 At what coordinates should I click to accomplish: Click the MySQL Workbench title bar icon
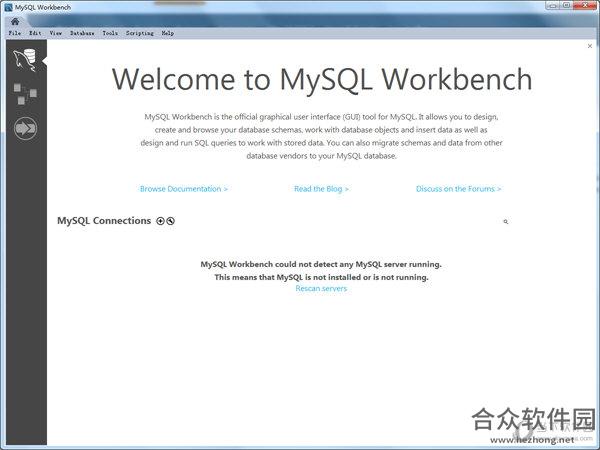coord(8,7)
